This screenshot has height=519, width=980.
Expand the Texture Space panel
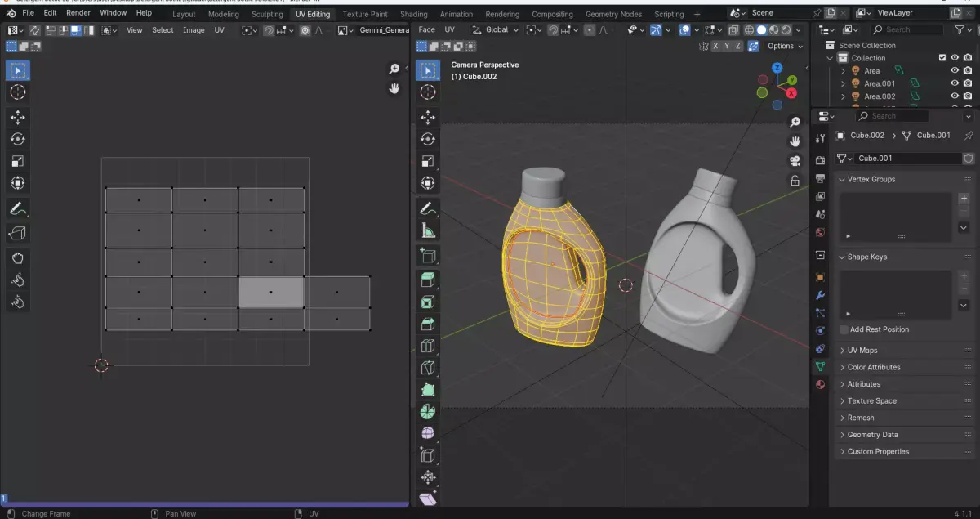[x=906, y=400]
